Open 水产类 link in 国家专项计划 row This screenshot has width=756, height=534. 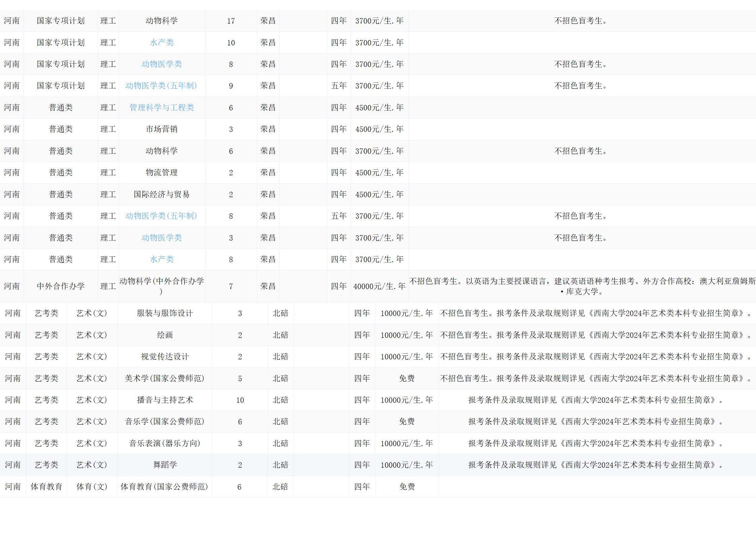(x=162, y=43)
